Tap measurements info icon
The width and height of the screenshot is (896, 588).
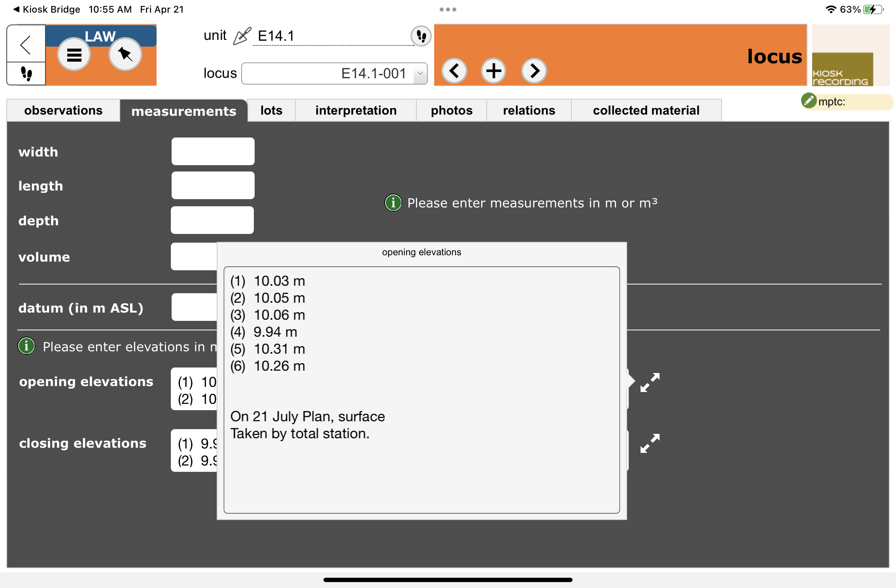[x=393, y=203]
